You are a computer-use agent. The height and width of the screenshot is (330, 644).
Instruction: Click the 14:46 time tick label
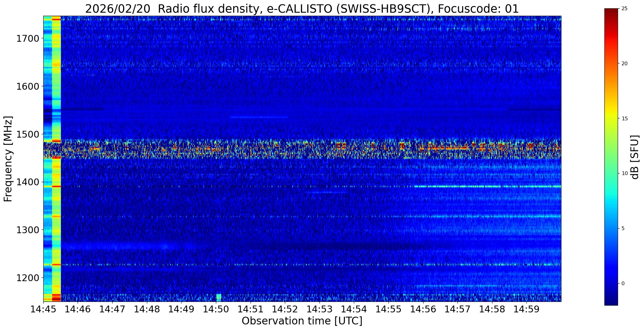tap(78, 309)
